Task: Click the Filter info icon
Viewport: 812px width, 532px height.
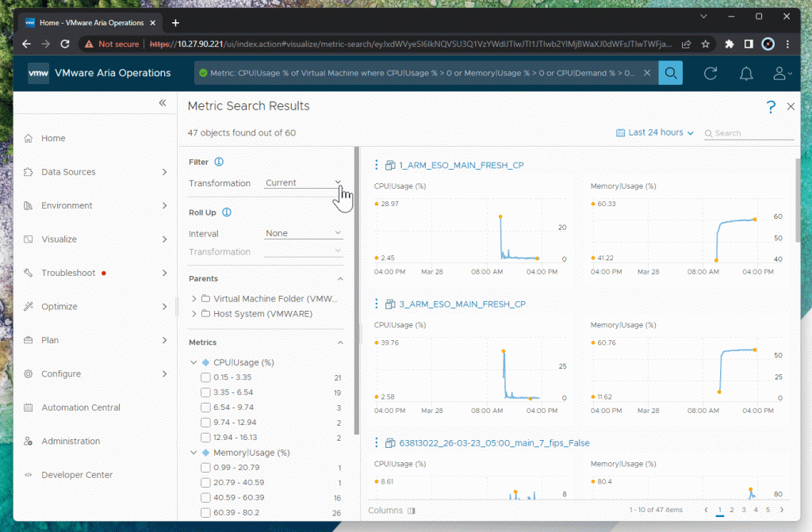Action: [x=219, y=162]
